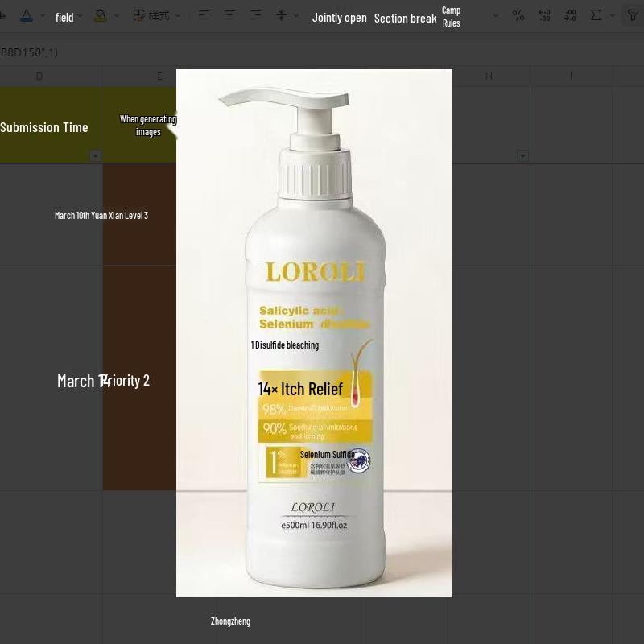The width and height of the screenshot is (644, 644).
Task: Open the 样式 styles menu
Action: tap(156, 16)
